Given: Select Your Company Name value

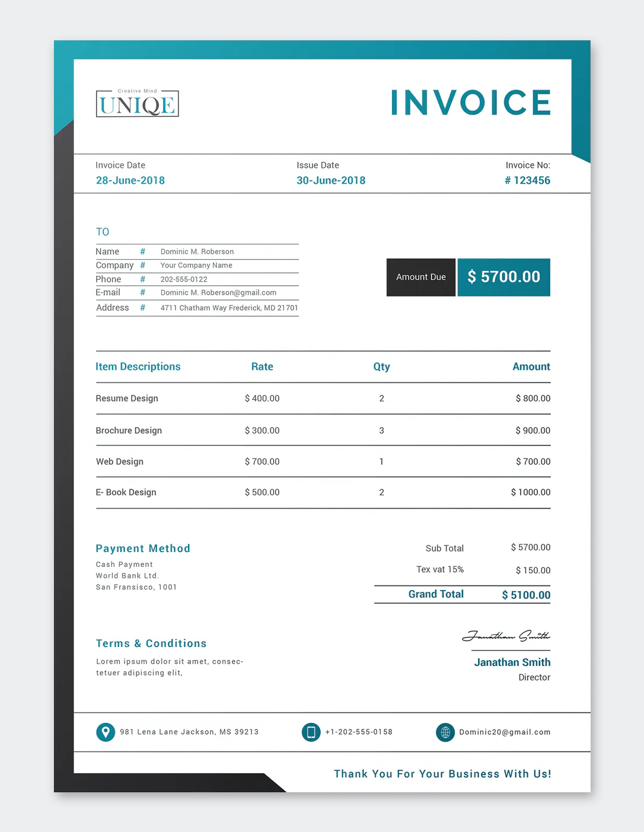Looking at the screenshot, I should [x=196, y=265].
